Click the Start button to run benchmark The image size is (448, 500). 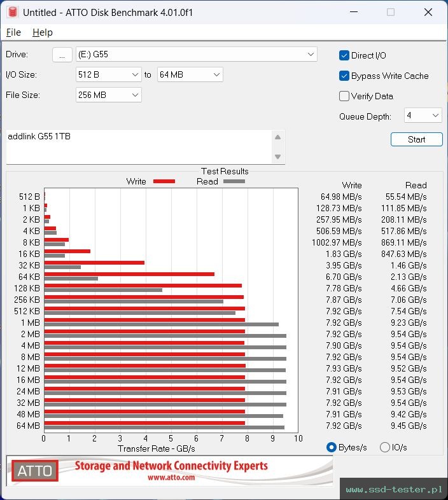tap(416, 139)
